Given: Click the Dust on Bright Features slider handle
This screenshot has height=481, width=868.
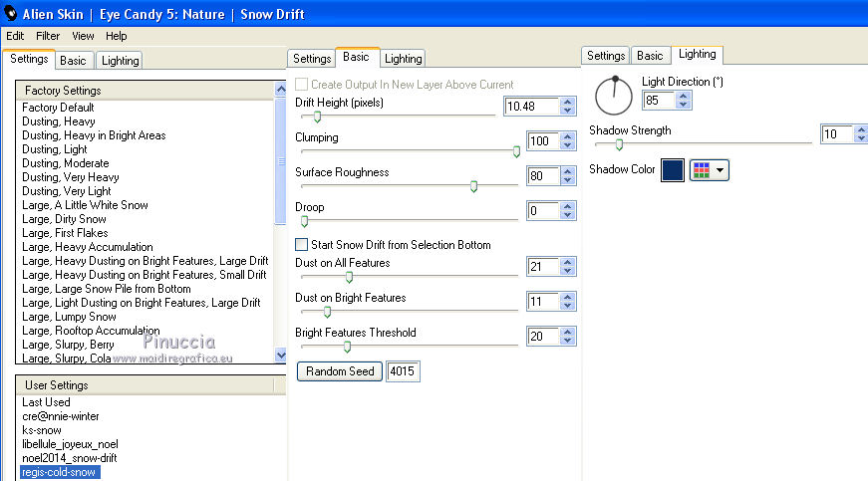Looking at the screenshot, I should click(327, 312).
